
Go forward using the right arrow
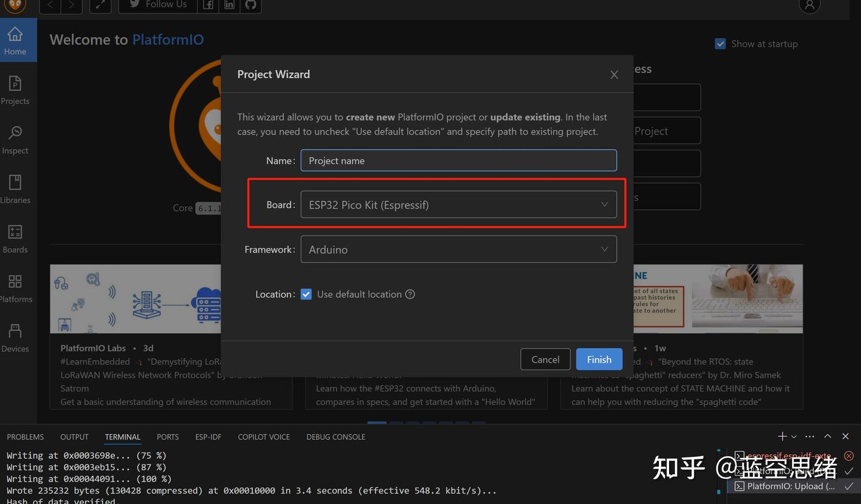(x=72, y=5)
